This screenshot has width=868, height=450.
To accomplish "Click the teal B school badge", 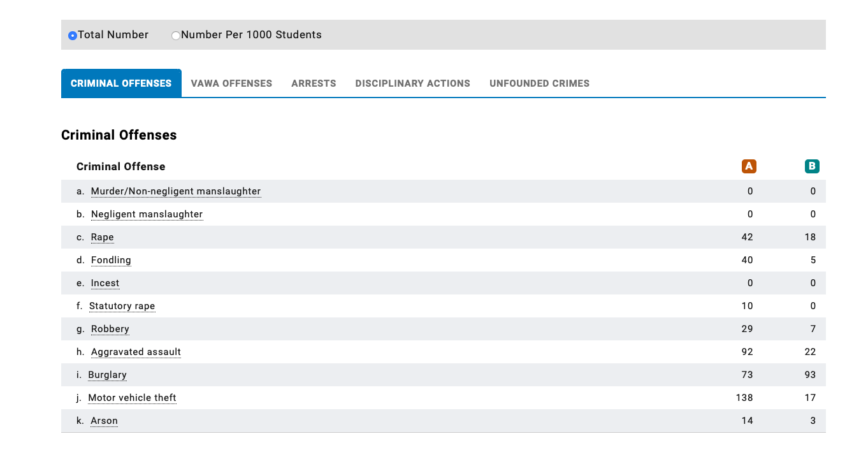I will (x=812, y=166).
